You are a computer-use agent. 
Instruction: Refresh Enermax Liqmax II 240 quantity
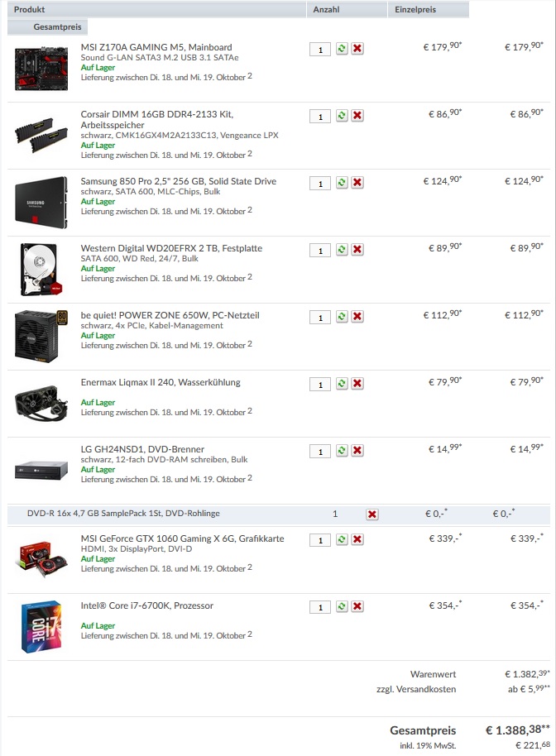342,384
